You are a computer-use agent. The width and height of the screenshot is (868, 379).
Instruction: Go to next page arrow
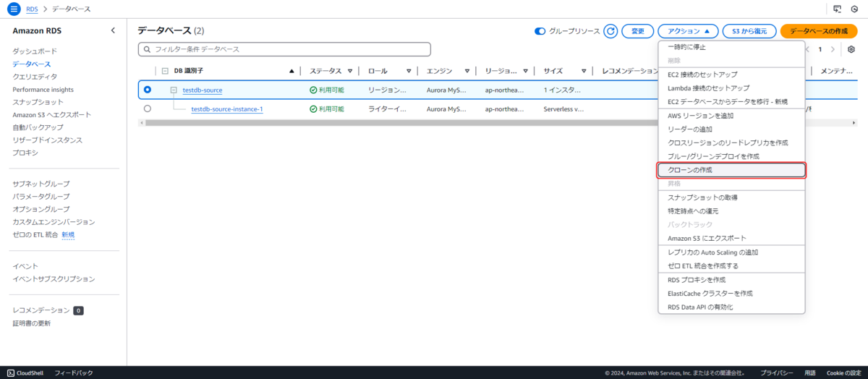833,49
